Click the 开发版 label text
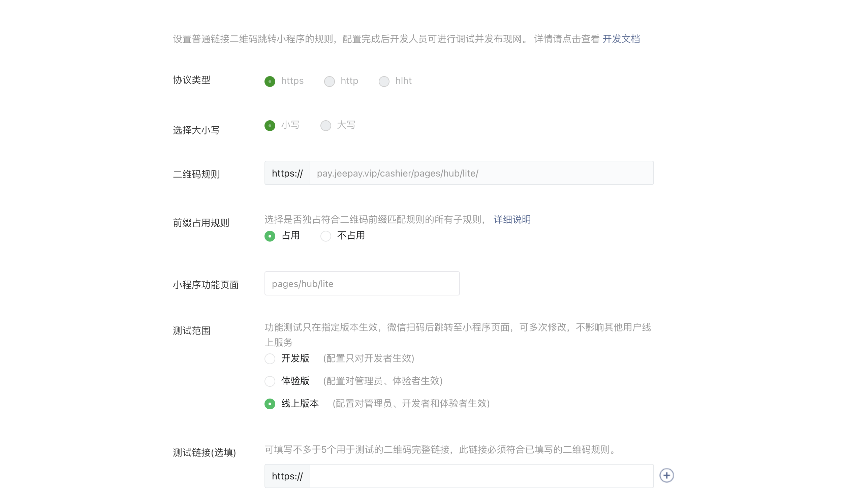Screen dimensions: 843x504 coord(295,358)
